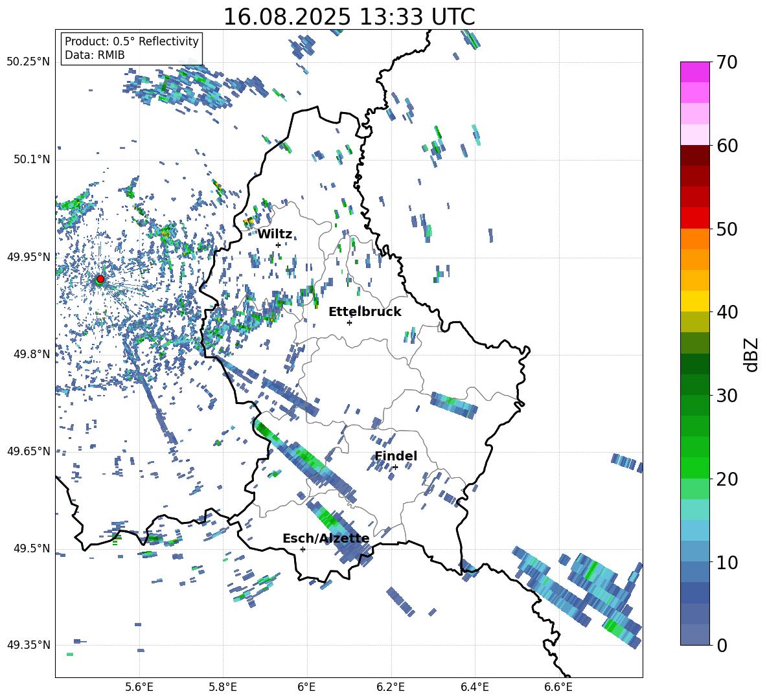
Task: Click the 60 colorbar tick label
Action: [727, 146]
